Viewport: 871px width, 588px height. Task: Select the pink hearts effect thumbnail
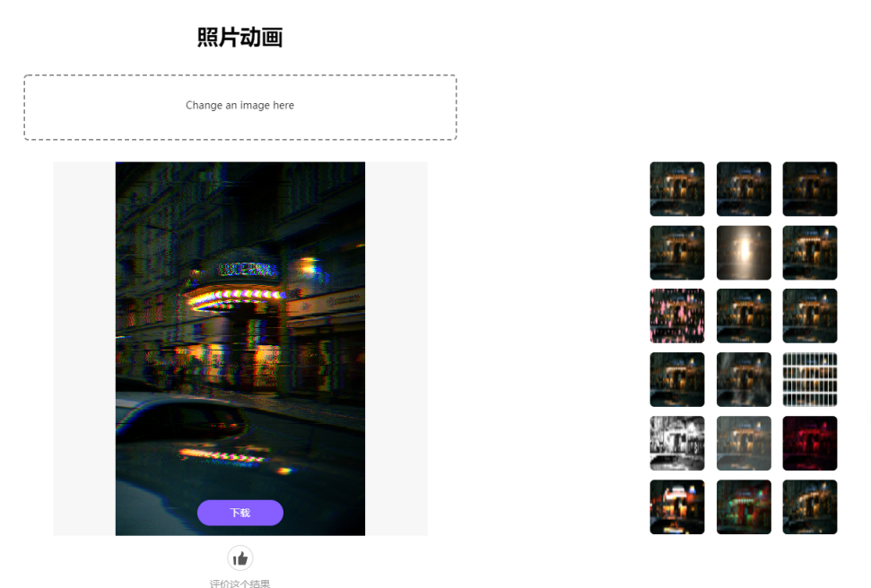[677, 316]
